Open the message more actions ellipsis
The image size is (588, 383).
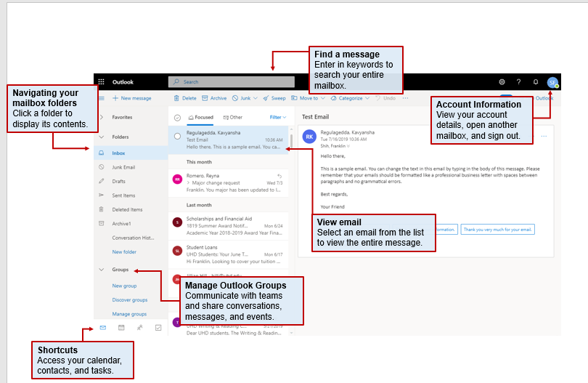pos(544,136)
